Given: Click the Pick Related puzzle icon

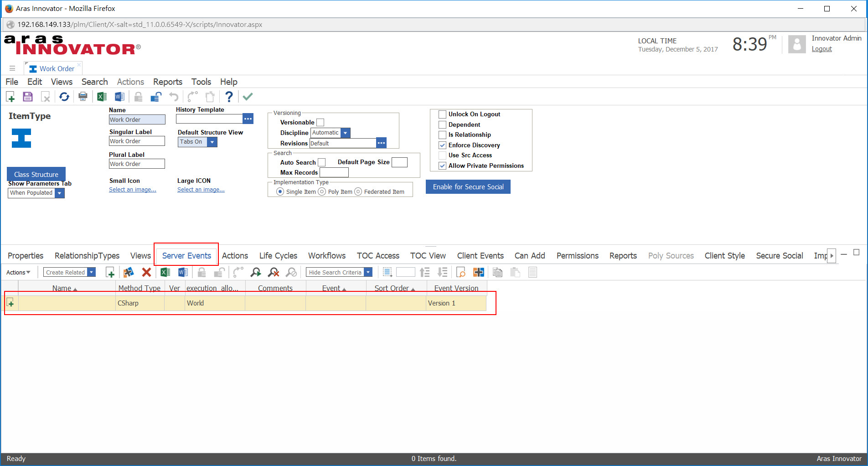Looking at the screenshot, I should [x=129, y=273].
